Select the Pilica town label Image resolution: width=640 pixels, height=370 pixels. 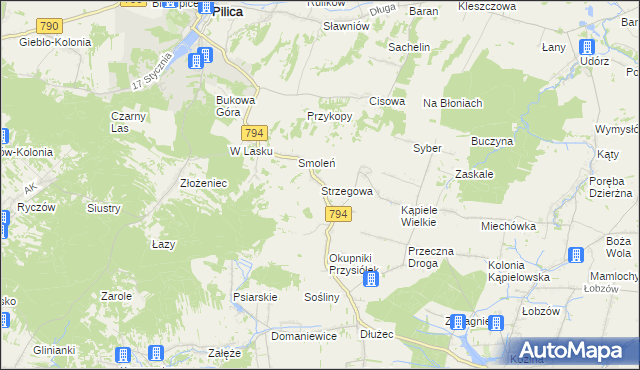228,12
